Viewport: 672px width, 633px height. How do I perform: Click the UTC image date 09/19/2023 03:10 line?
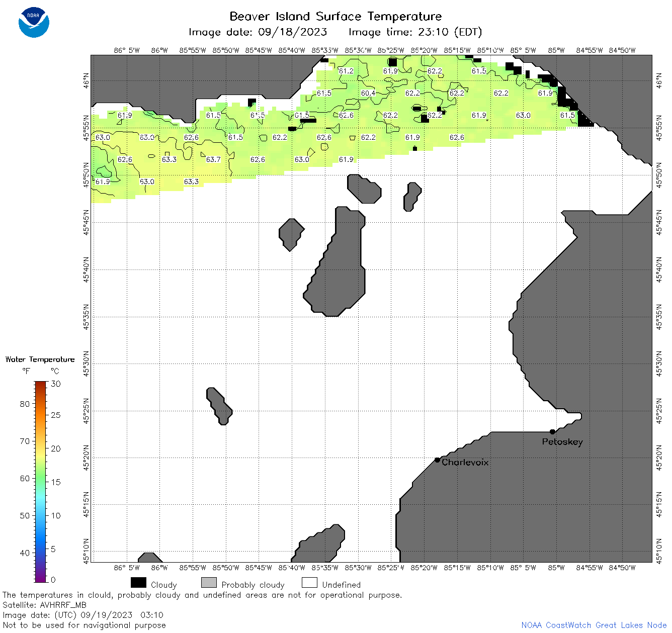point(83,615)
